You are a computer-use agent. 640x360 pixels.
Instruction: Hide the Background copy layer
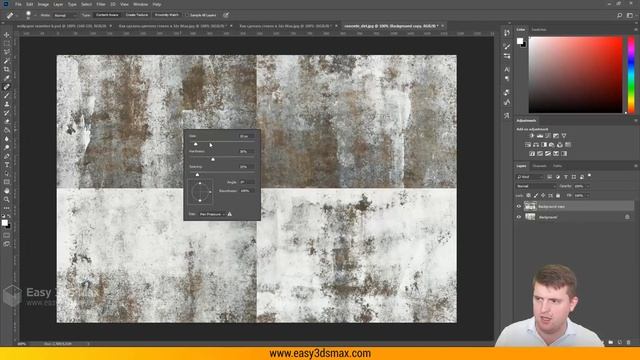coord(519,207)
